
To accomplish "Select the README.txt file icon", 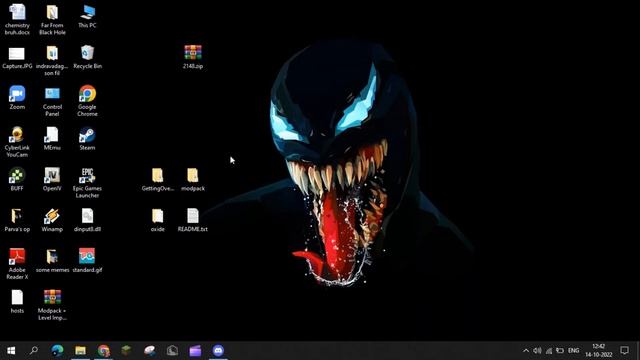I will pos(193,216).
